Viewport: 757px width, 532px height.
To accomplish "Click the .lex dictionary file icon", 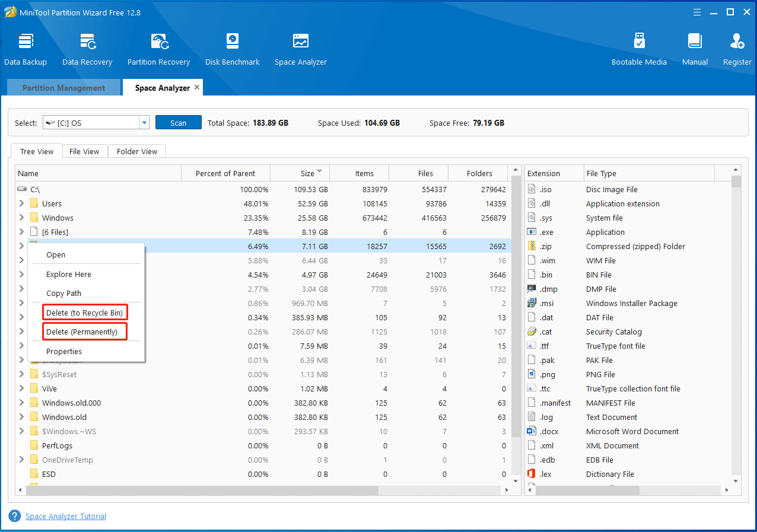I will (x=532, y=474).
